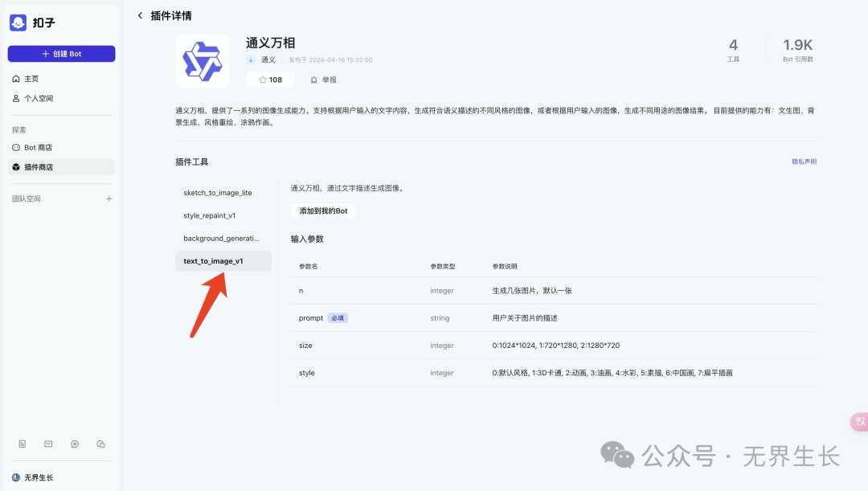Screen dimensions: 868x491
Task: Open the WeChat icon in sidebar bottom
Action: 100,444
